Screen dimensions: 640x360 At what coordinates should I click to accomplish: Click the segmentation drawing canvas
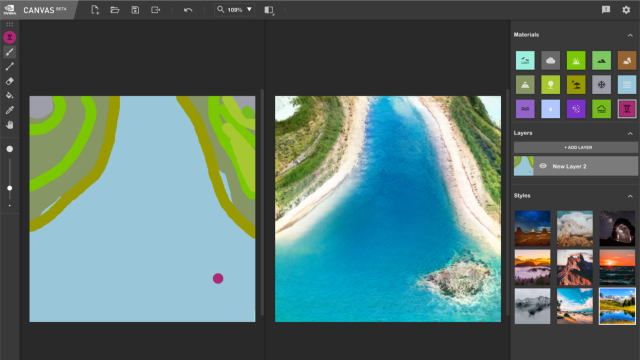pyautogui.click(x=142, y=209)
